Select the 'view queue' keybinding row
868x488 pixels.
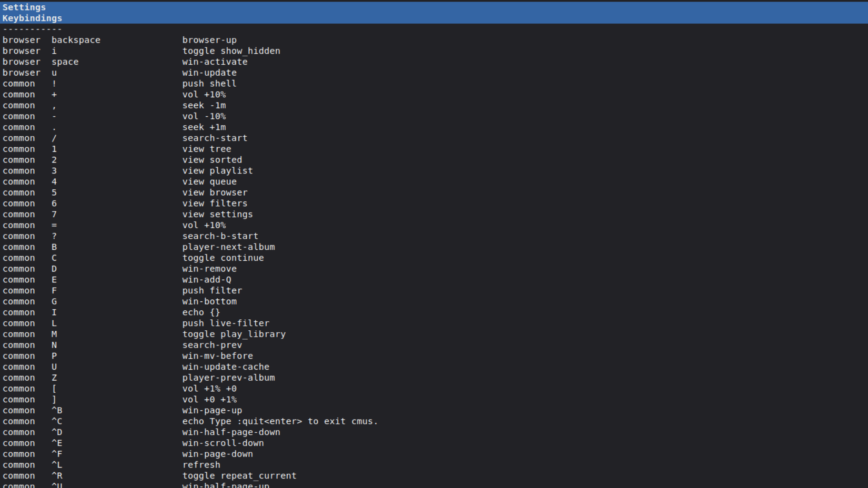pos(434,181)
